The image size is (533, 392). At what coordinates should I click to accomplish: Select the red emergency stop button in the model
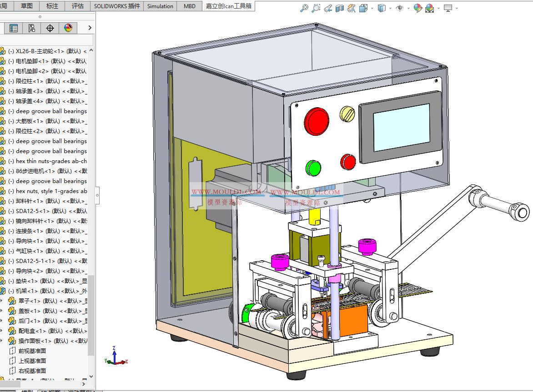coord(317,121)
